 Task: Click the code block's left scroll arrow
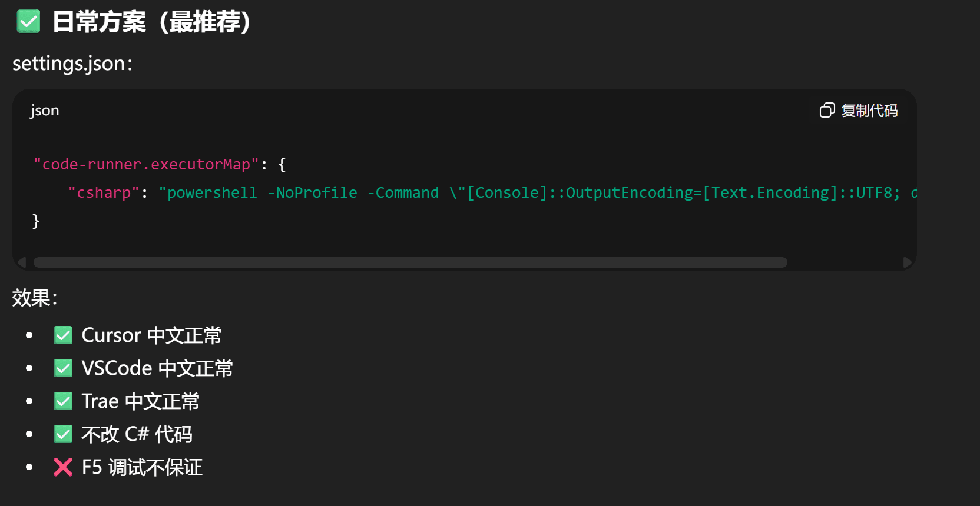click(22, 262)
